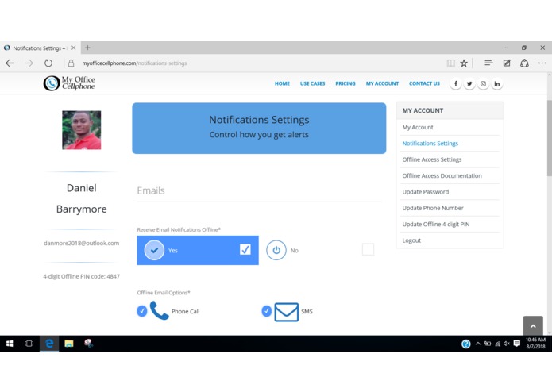552x392 pixels.
Task: Click the padlock site security icon
Action: click(x=71, y=63)
